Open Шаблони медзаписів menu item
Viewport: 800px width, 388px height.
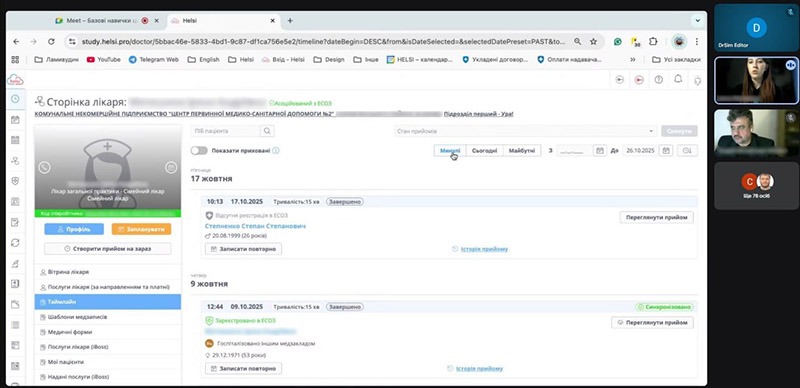(x=108, y=317)
